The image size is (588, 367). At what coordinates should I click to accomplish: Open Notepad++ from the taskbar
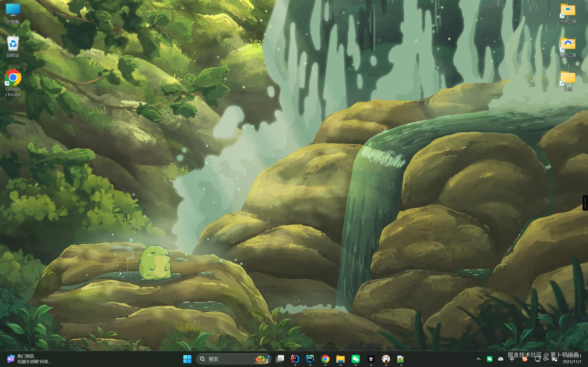(x=401, y=359)
